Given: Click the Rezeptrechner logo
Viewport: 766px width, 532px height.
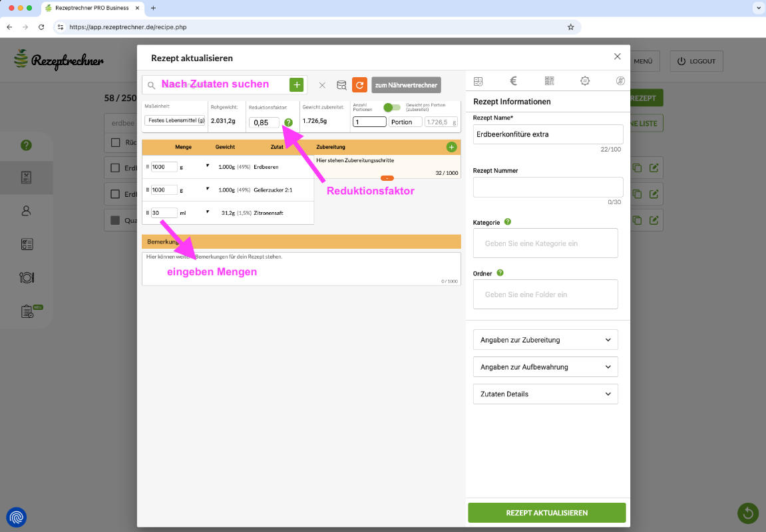Looking at the screenshot, I should point(59,60).
